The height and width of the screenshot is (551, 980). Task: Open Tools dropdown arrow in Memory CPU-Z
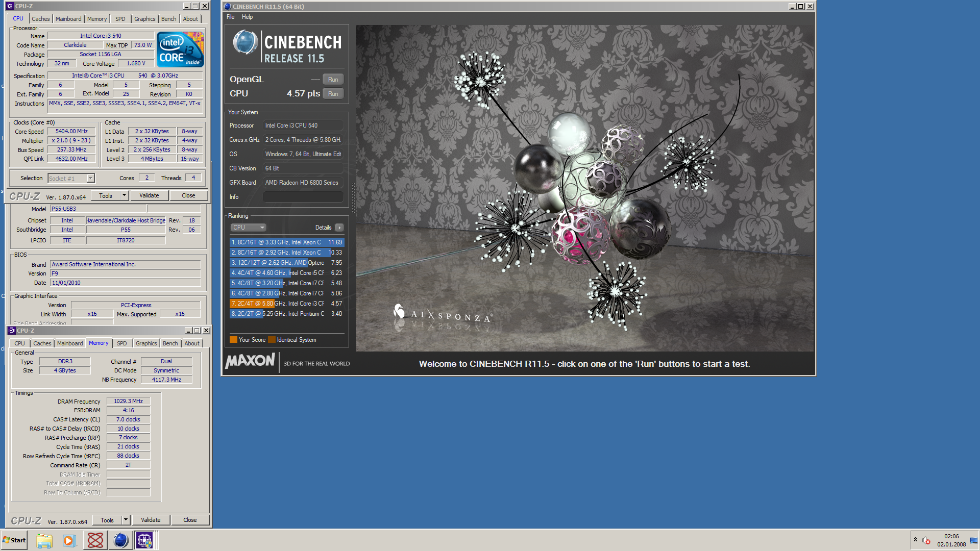pos(126,520)
